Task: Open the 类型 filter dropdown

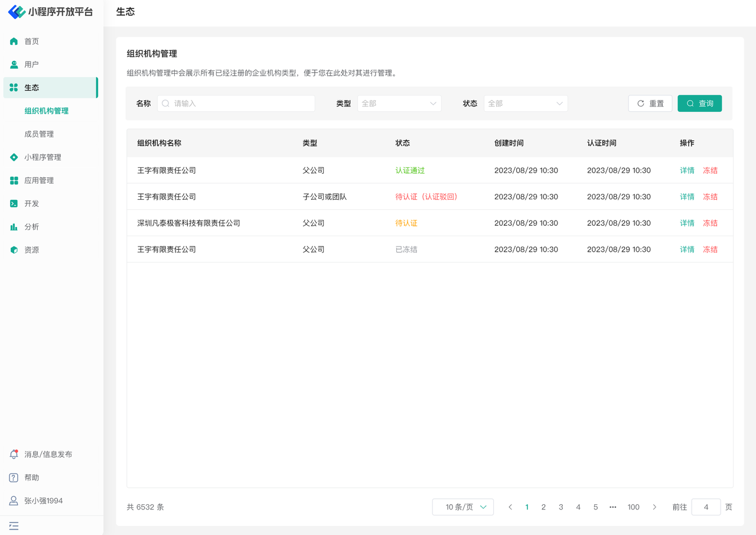Action: point(399,103)
